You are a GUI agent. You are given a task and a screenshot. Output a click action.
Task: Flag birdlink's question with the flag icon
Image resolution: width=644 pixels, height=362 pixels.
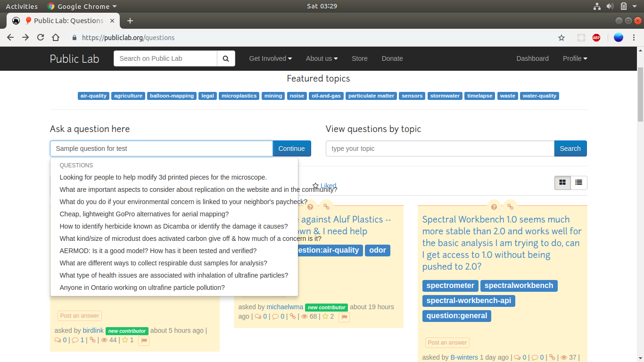click(144, 340)
